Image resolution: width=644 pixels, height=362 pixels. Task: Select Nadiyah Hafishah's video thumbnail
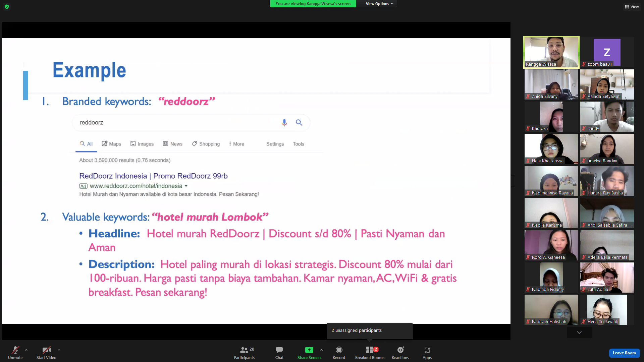(551, 310)
